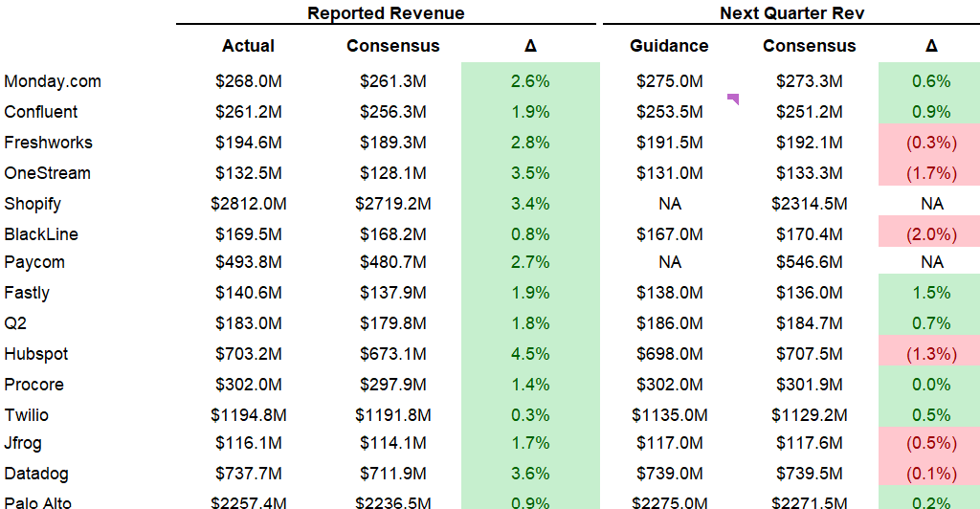
Task: Click Jfrog consensus value $114.1M
Action: (x=393, y=443)
